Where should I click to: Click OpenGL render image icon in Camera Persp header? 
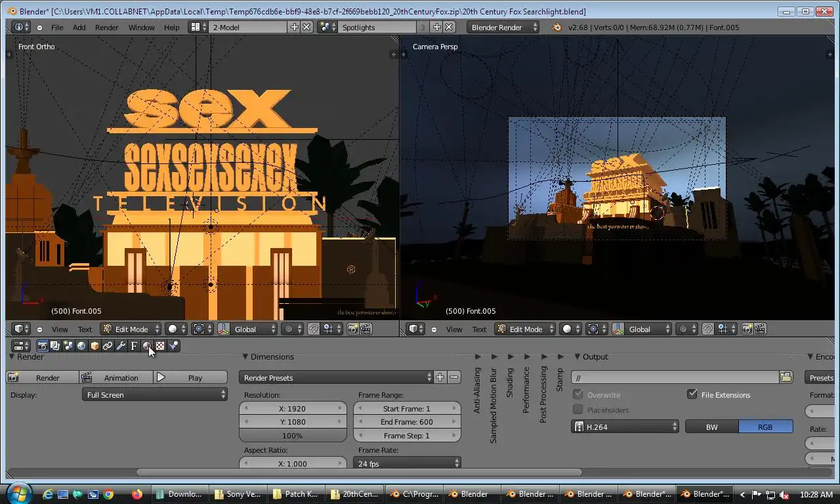[747, 329]
